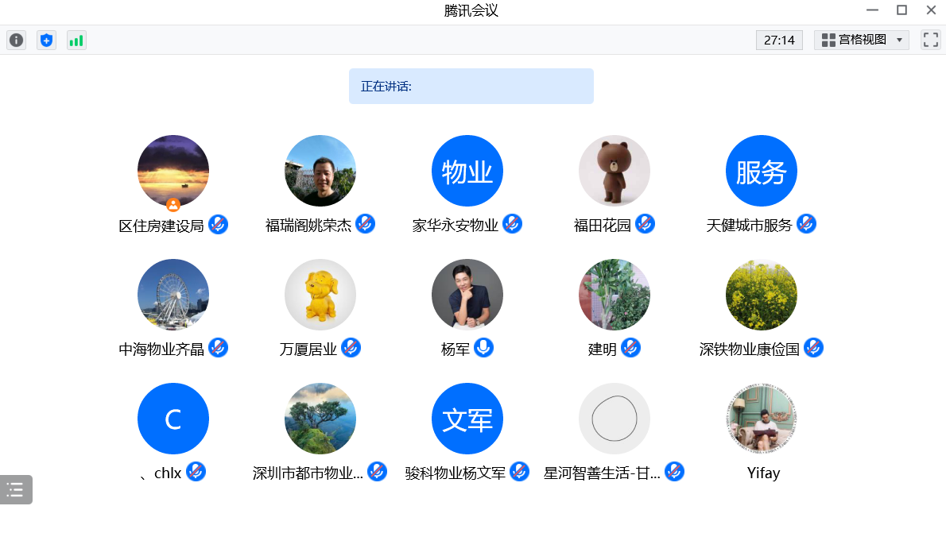Click the orange host badge on 区住房建设局 avatar

click(x=173, y=205)
